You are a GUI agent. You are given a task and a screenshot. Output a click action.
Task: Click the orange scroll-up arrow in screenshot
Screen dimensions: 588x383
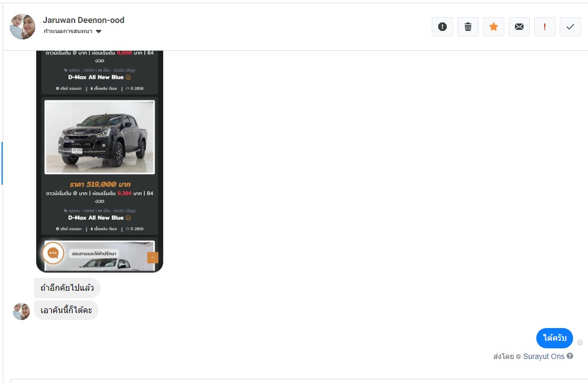[152, 257]
